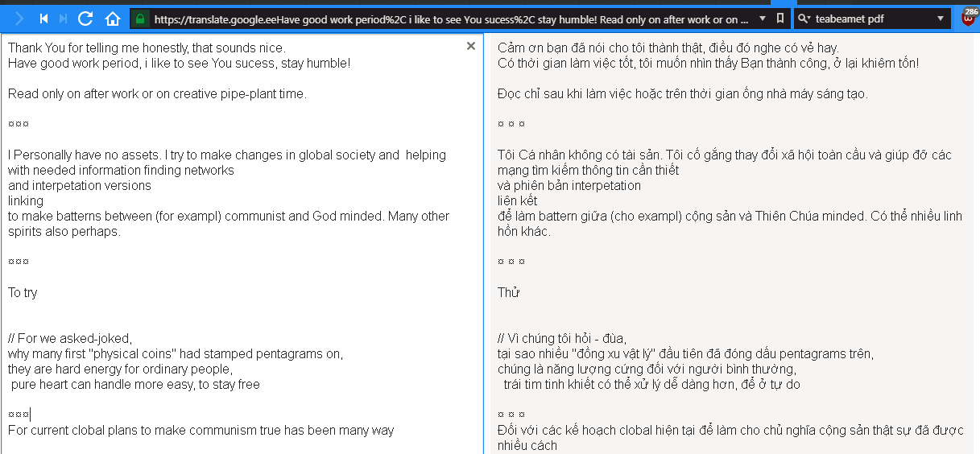Viewport: 980px width, 454px height.
Task: Click translated line 'Tôi Cá nhân không có tài sản'
Action: tap(725, 155)
